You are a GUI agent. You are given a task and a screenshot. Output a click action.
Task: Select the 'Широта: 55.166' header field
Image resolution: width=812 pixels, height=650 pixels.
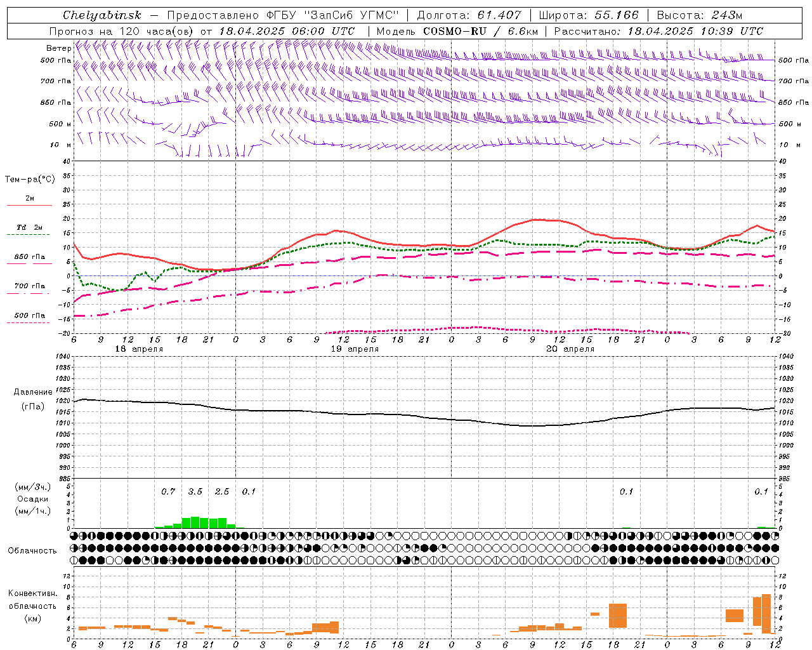click(589, 15)
